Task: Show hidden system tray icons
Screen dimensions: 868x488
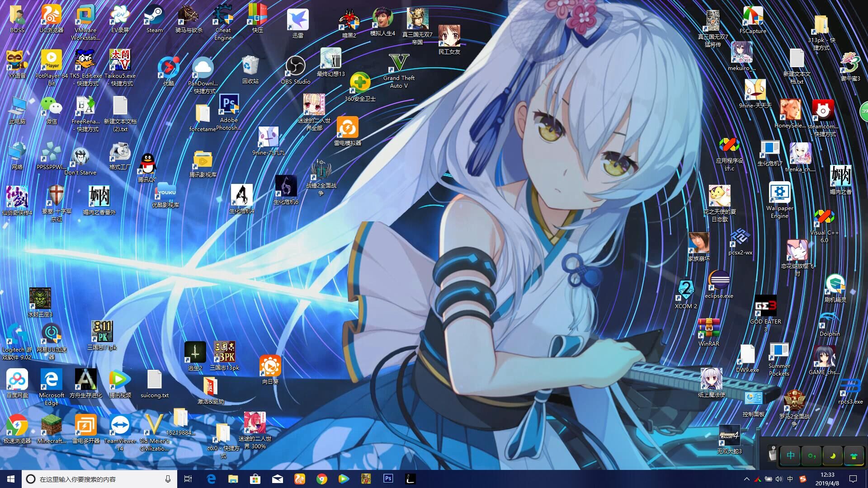Action: 746,479
